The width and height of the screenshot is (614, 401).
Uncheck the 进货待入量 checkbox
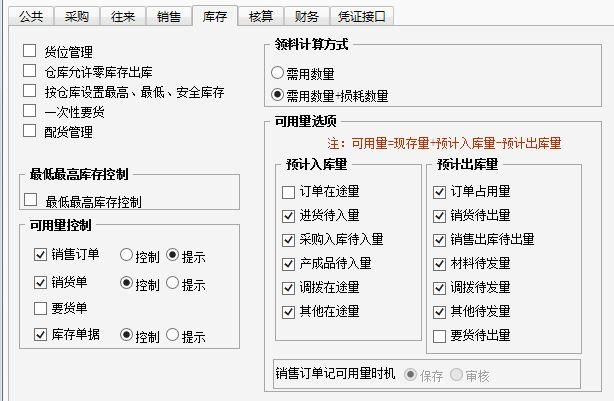pyautogui.click(x=289, y=216)
